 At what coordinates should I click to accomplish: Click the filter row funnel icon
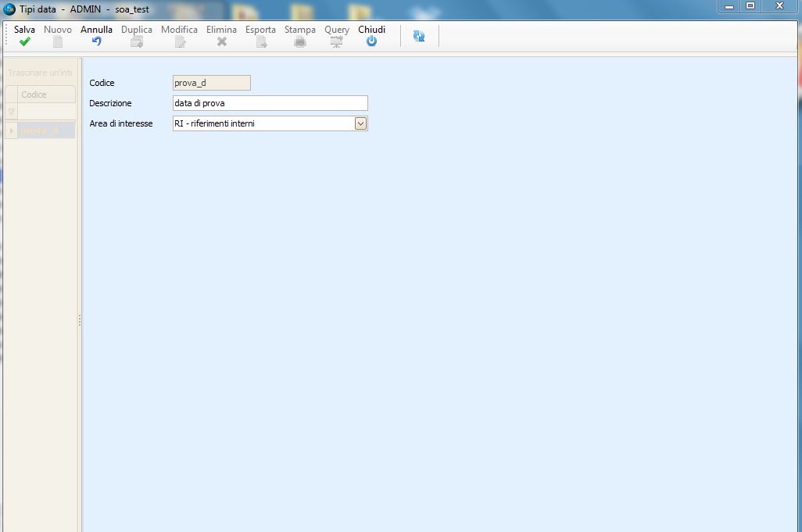tap(11, 112)
